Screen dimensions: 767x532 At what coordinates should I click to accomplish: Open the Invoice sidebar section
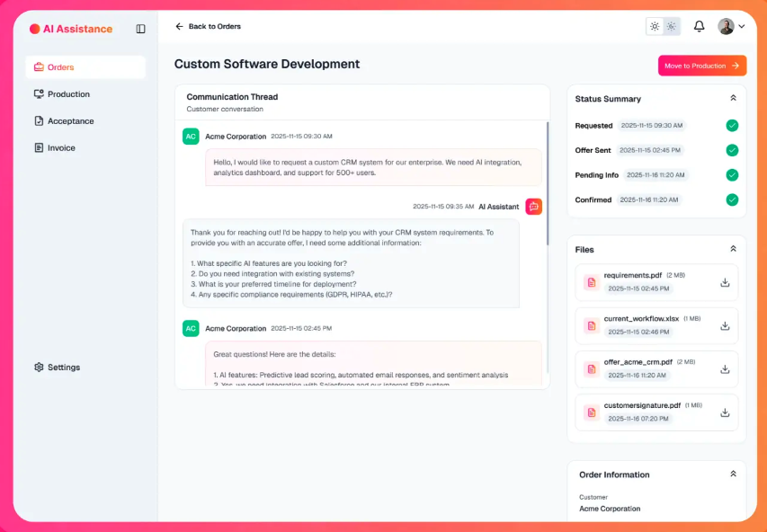tap(61, 148)
